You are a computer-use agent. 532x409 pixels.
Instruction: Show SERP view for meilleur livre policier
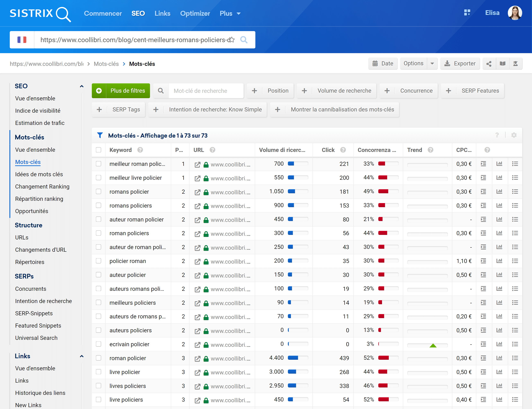[x=484, y=178]
